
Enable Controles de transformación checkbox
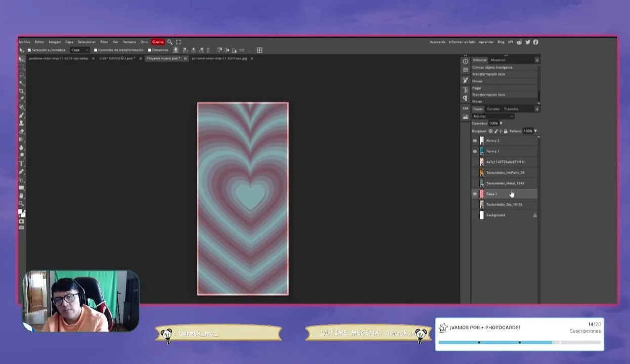96,50
